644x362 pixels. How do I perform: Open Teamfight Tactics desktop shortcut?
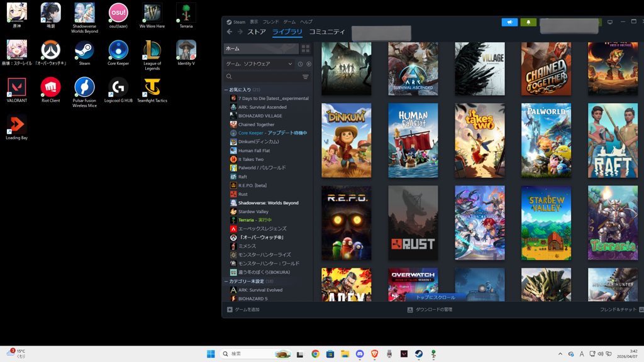click(x=152, y=90)
